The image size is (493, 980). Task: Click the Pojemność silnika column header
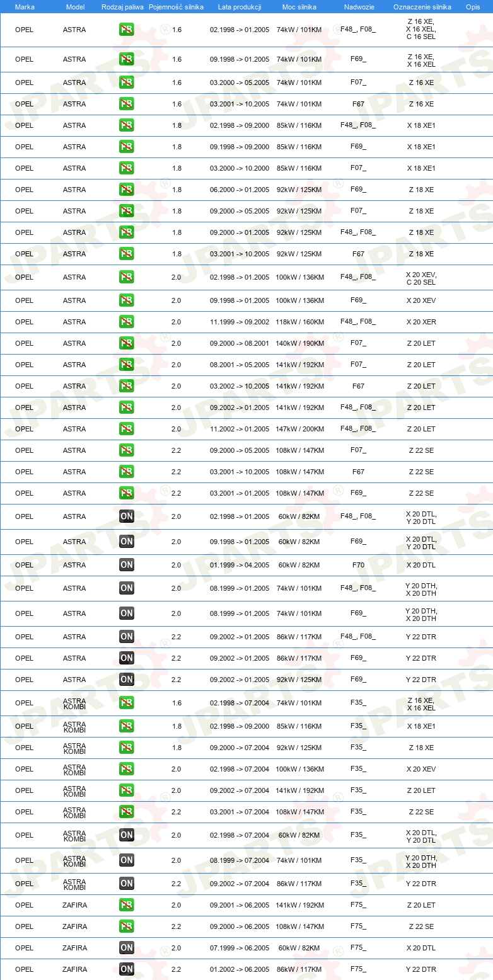click(x=176, y=6)
